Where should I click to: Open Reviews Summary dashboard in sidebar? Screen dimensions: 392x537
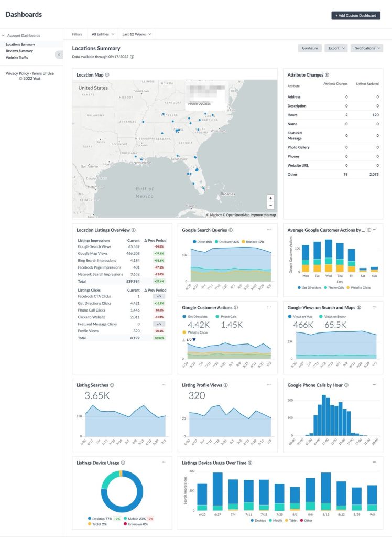19,51
